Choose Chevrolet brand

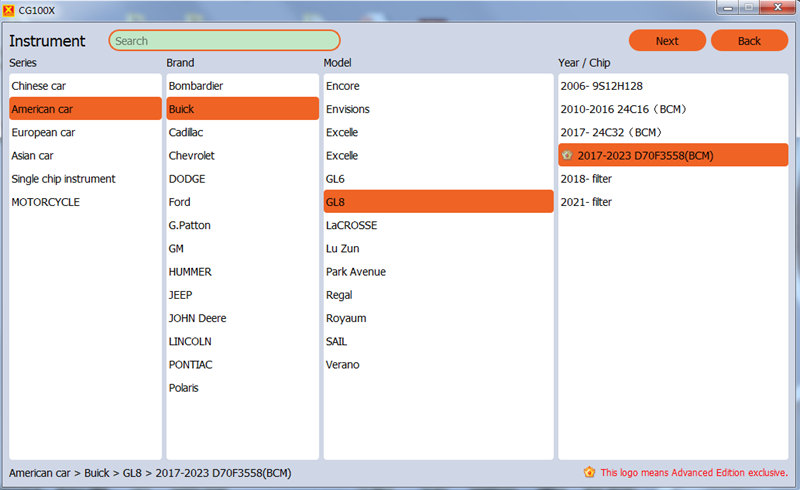pyautogui.click(x=192, y=156)
